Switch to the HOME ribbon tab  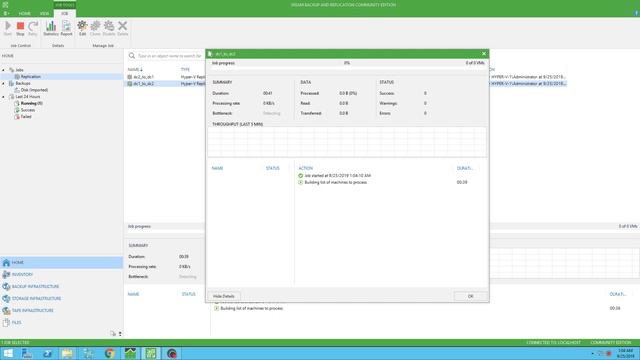click(24, 13)
